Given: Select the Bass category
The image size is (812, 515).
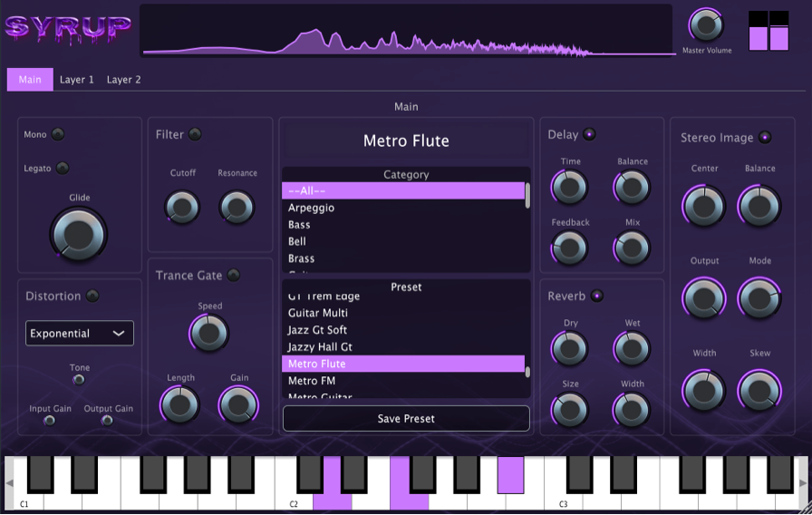Looking at the screenshot, I should 403,225.
